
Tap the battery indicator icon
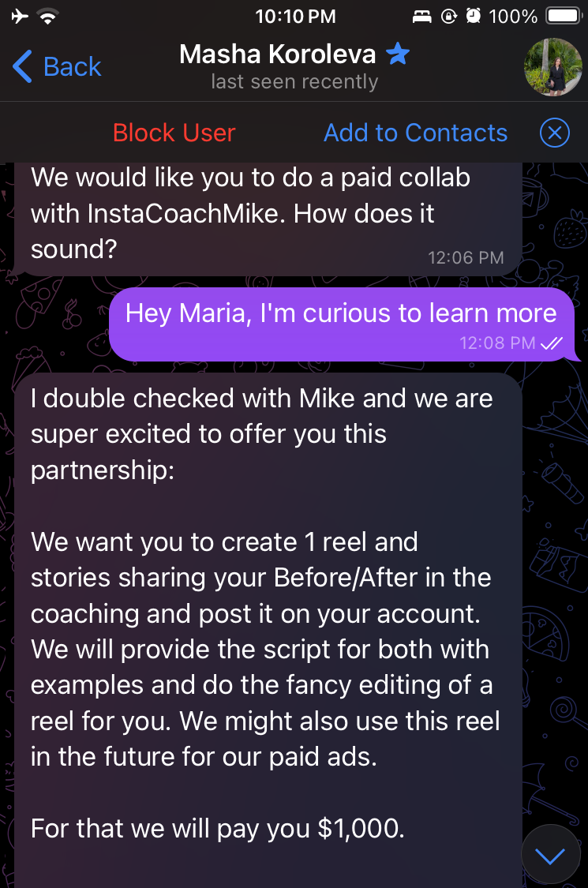[564, 16]
